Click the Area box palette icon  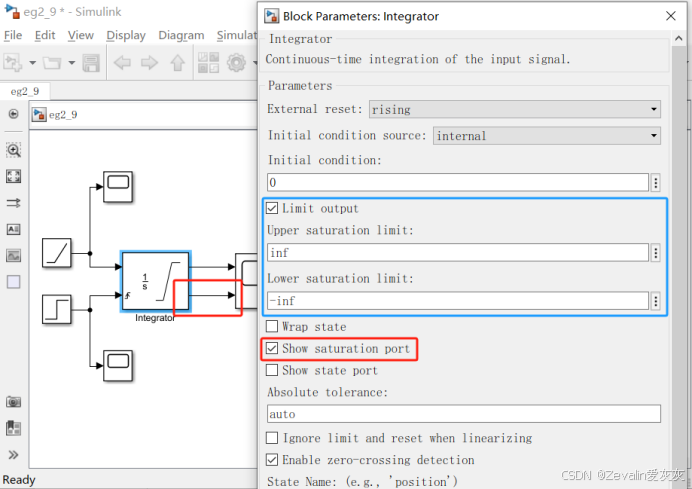pyautogui.click(x=13, y=282)
